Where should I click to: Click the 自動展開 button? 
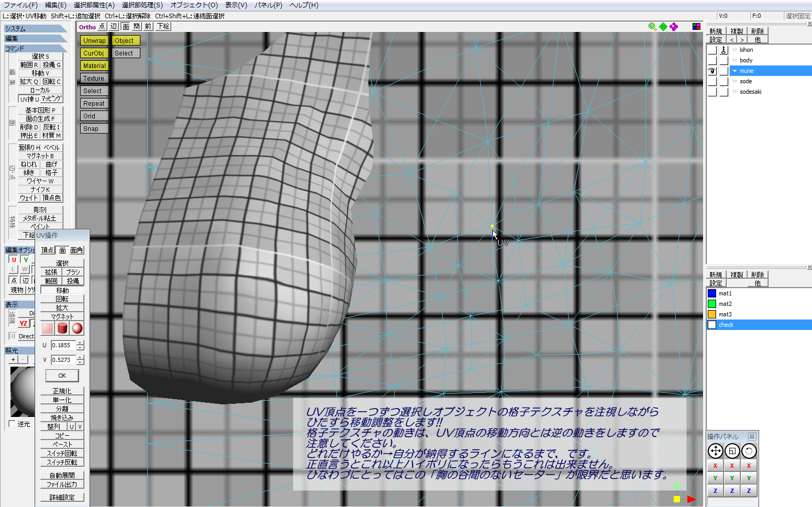click(62, 476)
